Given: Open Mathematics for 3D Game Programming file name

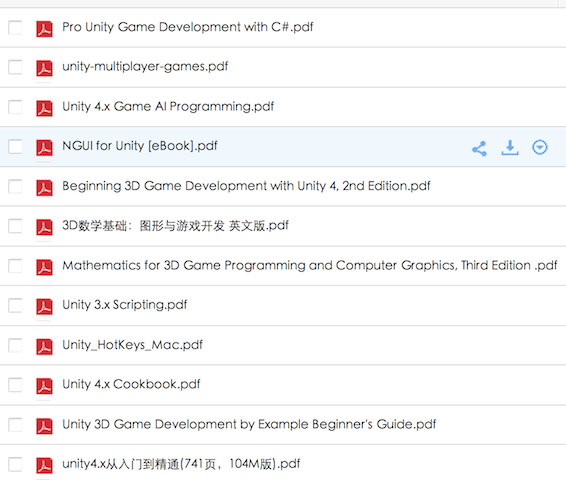Looking at the screenshot, I should [310, 265].
